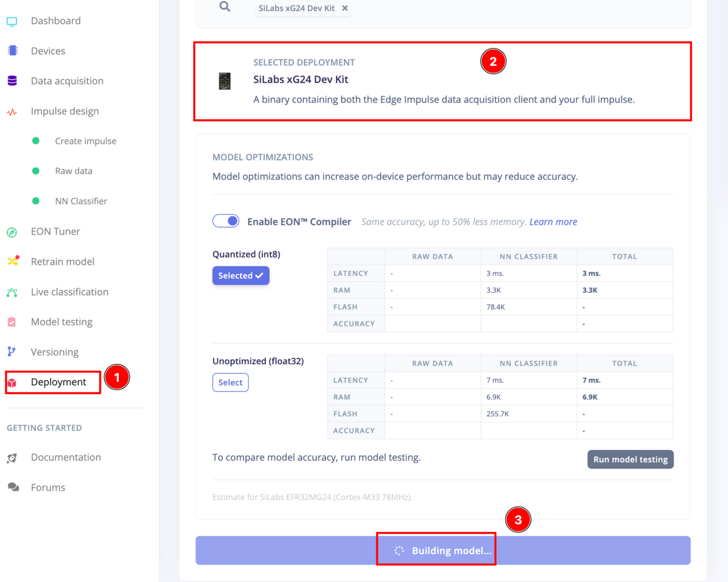This screenshot has height=582, width=728.
Task: Open Data acquisition in the sidebar
Action: click(x=67, y=81)
